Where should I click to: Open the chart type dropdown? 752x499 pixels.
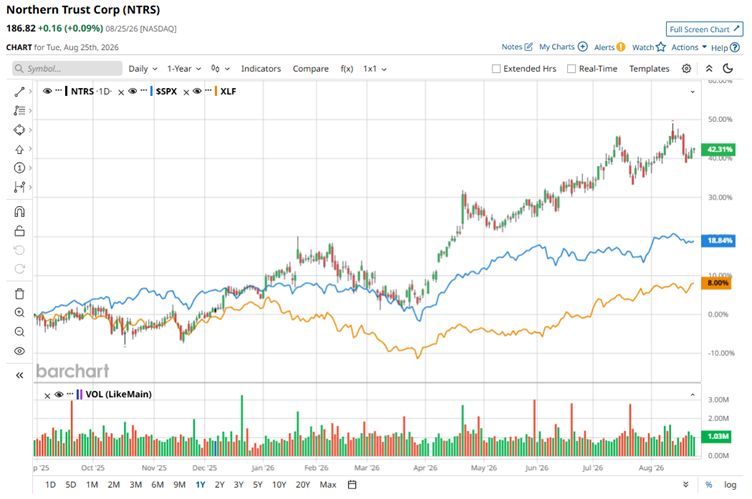pyautogui.click(x=220, y=69)
